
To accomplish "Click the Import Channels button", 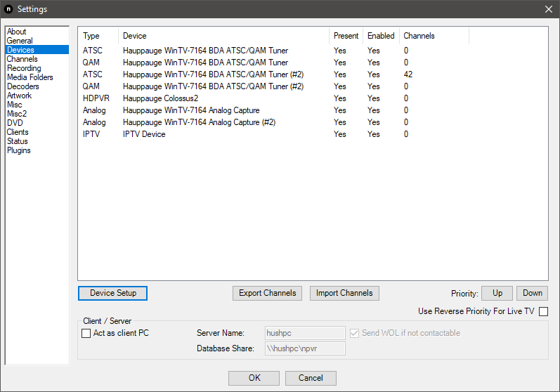I will (344, 293).
